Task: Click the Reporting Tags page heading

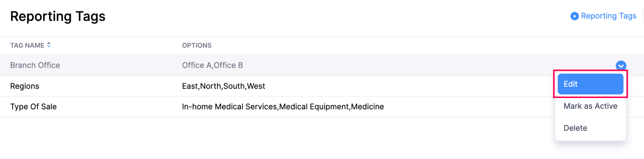Action: point(58,16)
